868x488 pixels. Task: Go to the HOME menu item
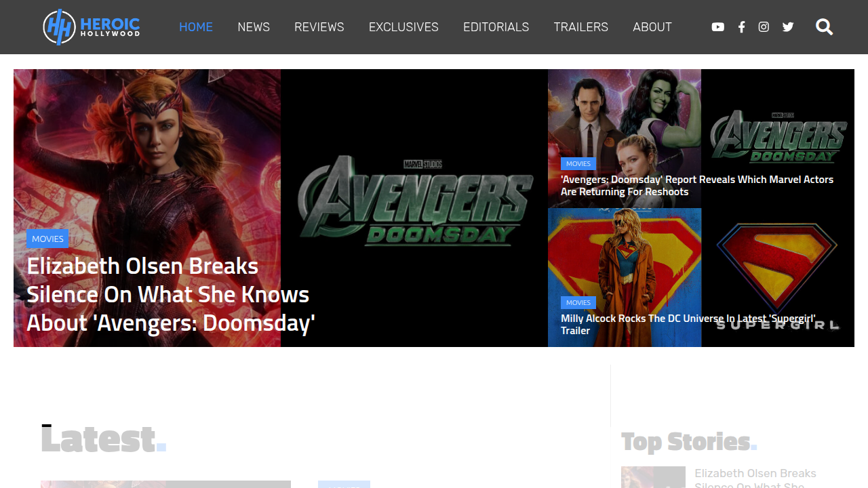tap(196, 27)
